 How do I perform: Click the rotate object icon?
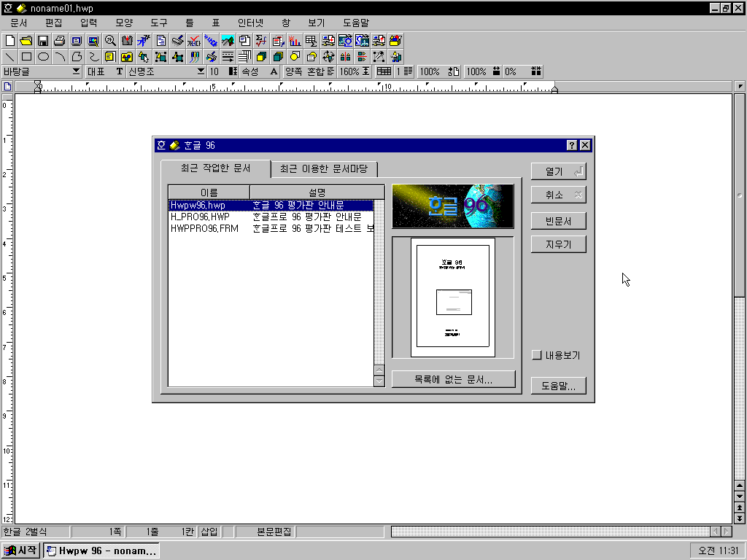tap(328, 57)
